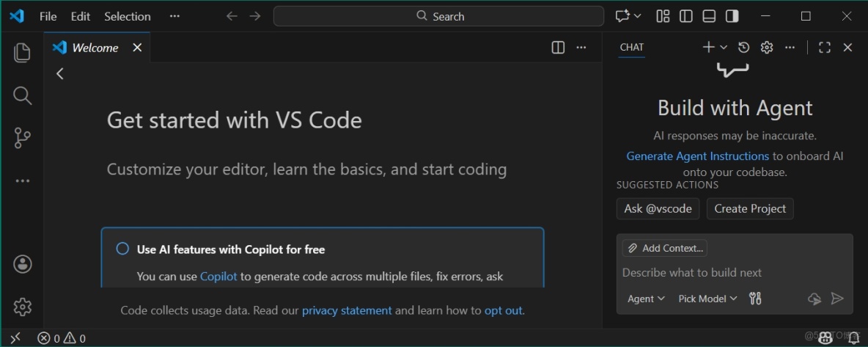Open the Copilot chat icon in title bar

pyautogui.click(x=622, y=16)
